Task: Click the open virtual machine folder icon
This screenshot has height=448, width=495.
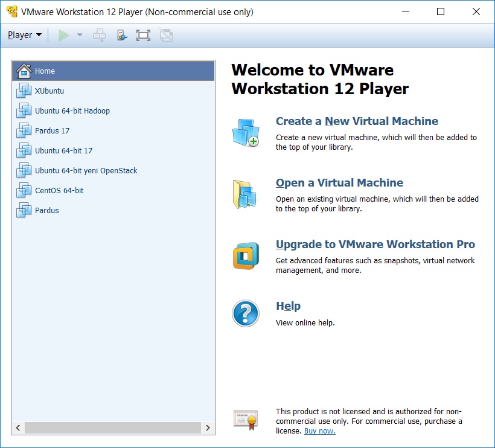Action: pyautogui.click(x=244, y=194)
